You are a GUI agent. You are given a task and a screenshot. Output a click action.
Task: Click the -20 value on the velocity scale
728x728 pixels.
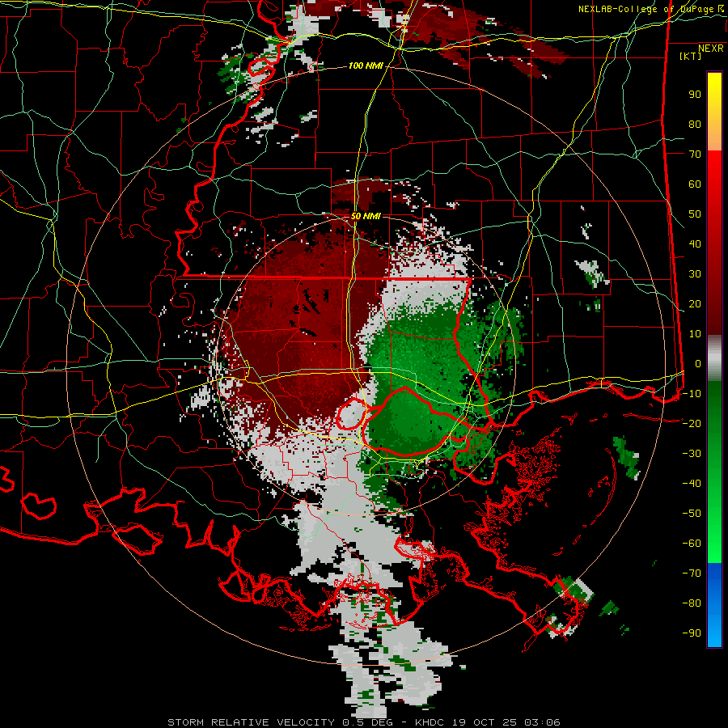pos(692,424)
